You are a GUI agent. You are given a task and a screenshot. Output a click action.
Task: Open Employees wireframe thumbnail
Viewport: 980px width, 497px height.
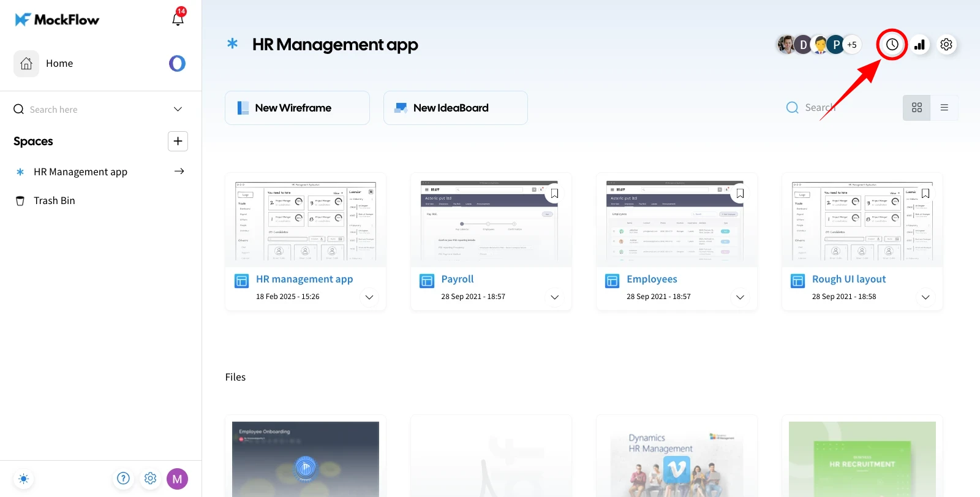(x=677, y=220)
